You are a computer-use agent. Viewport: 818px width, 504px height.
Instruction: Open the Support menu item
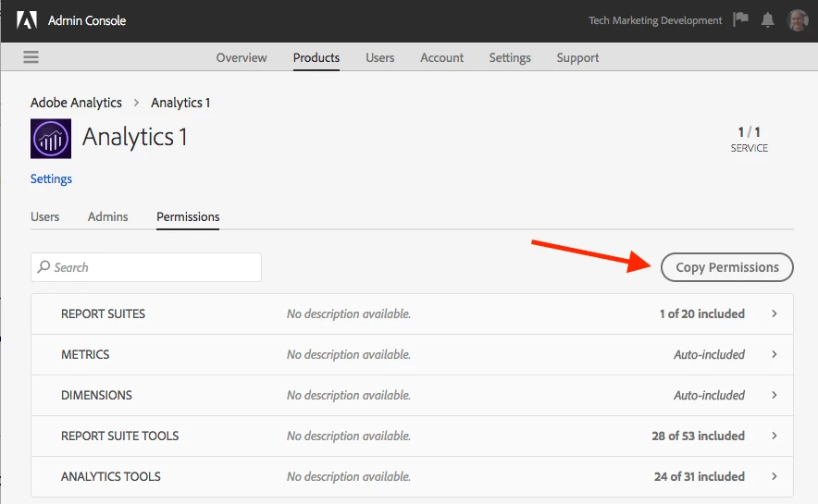pyautogui.click(x=577, y=57)
